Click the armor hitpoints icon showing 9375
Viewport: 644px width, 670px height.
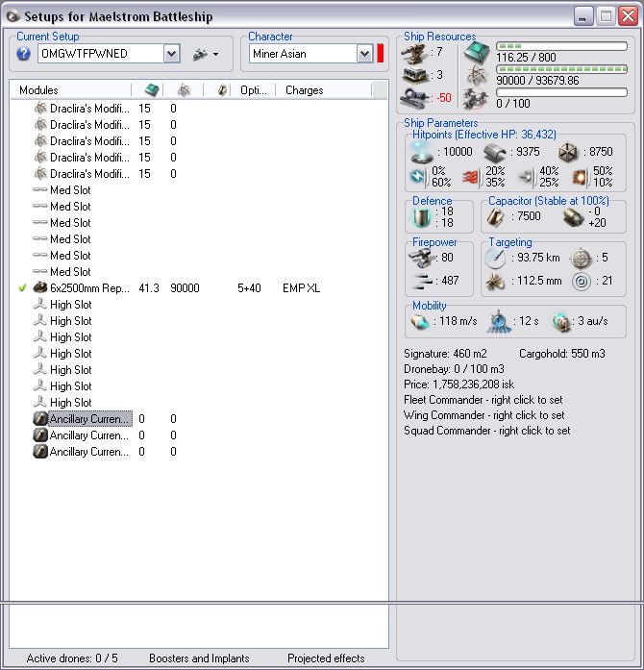(495, 153)
